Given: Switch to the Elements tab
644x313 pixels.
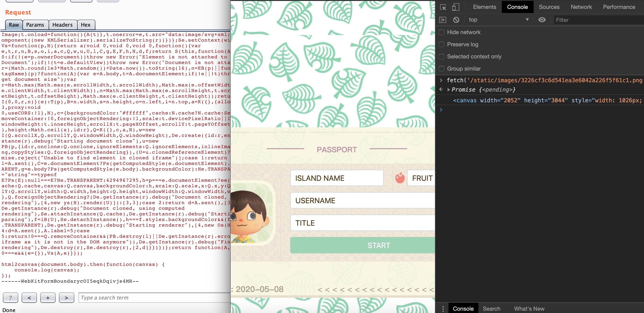Looking at the screenshot, I should tap(484, 7).
